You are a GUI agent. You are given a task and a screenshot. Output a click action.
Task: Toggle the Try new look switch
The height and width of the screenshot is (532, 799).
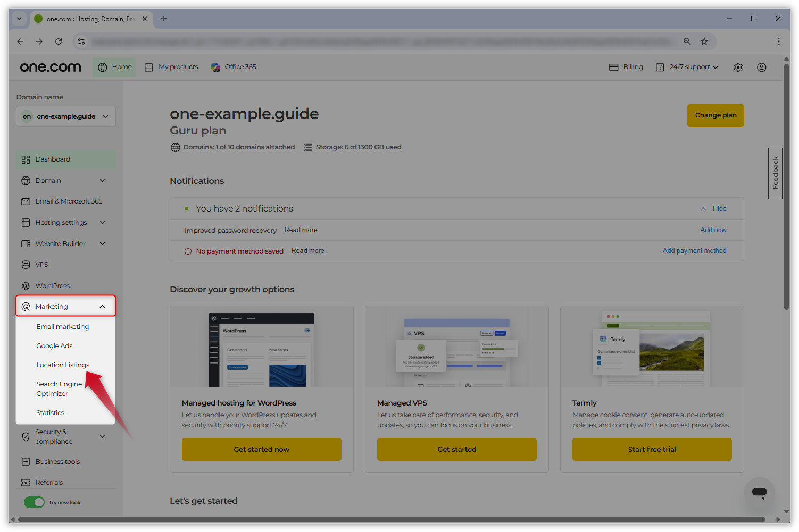pos(34,502)
